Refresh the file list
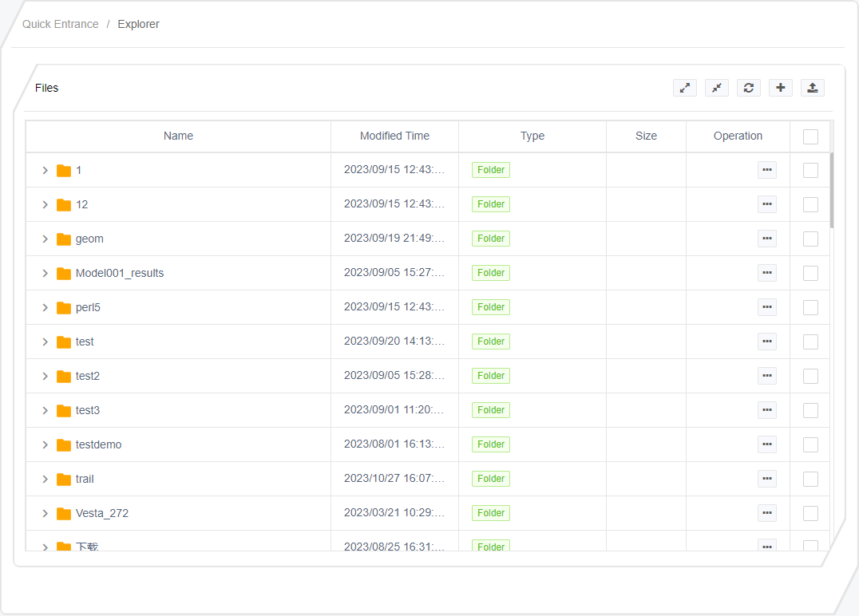The width and height of the screenshot is (859, 616). pos(748,88)
